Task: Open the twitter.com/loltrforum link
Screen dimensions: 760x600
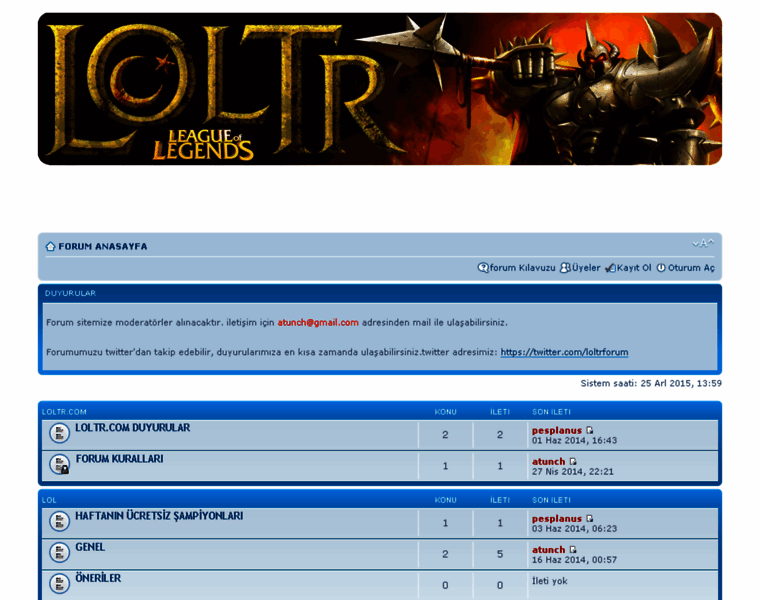Action: [x=564, y=352]
